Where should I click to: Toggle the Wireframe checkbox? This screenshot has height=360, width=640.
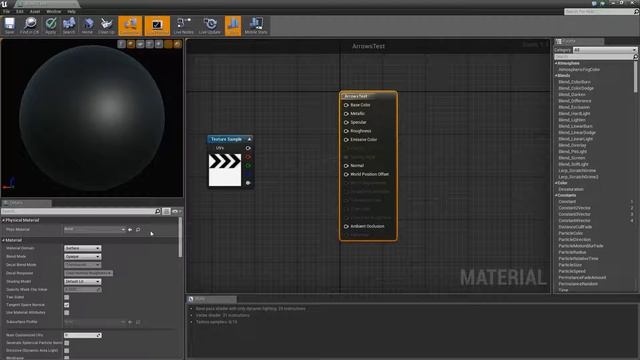[x=67, y=358]
